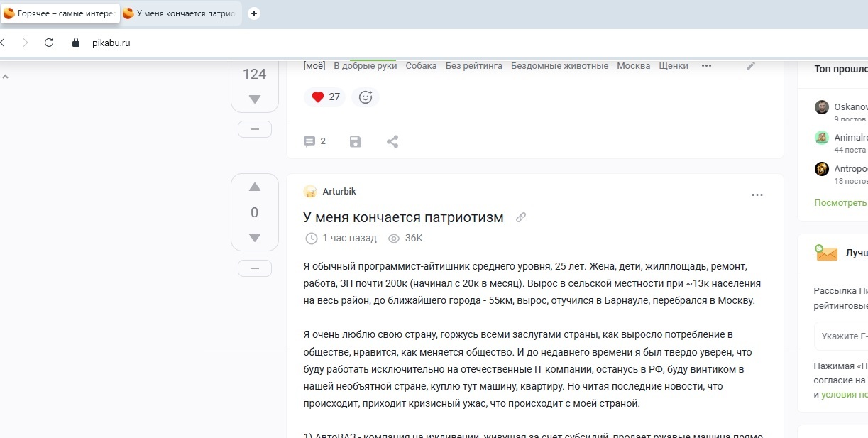Upvote the post "У меня кончается патриотизм"
The width and height of the screenshot is (868, 438).
point(255,187)
